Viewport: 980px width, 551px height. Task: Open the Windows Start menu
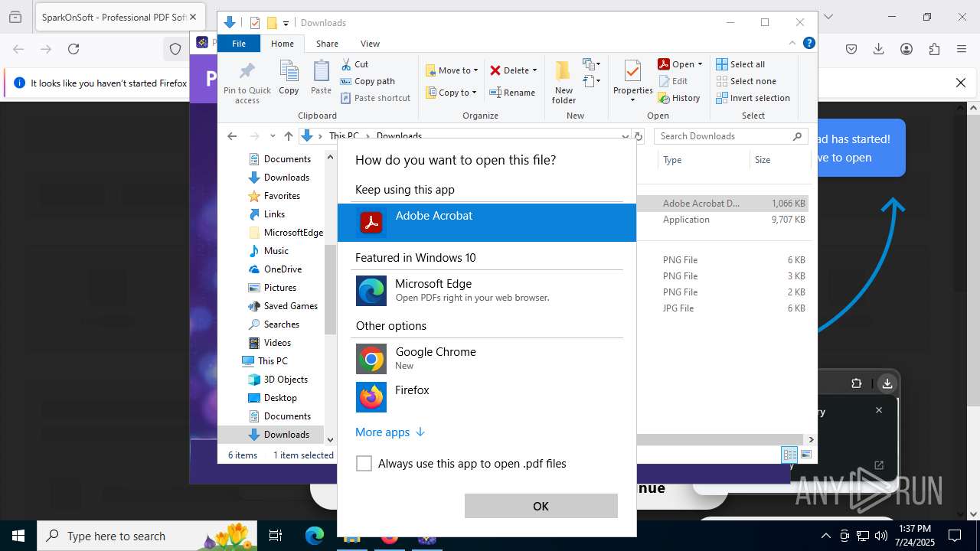point(18,536)
